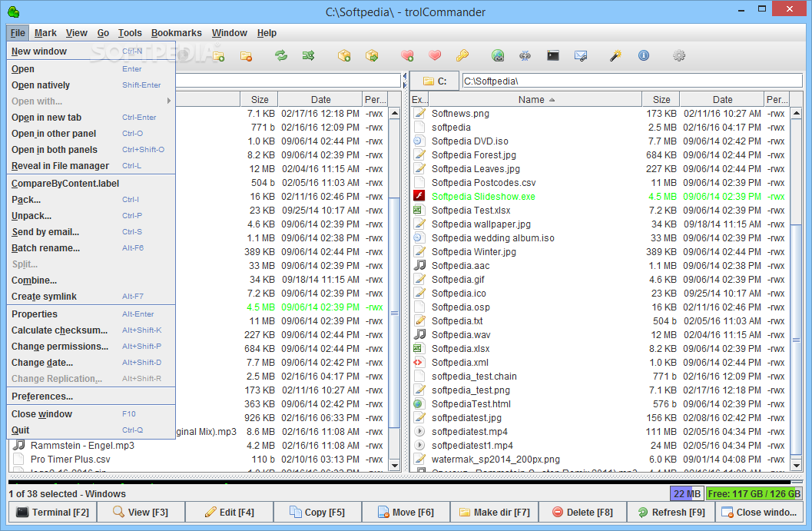
Task: Select Pro Timer Plus.csv in left panel
Action: [x=200, y=459]
